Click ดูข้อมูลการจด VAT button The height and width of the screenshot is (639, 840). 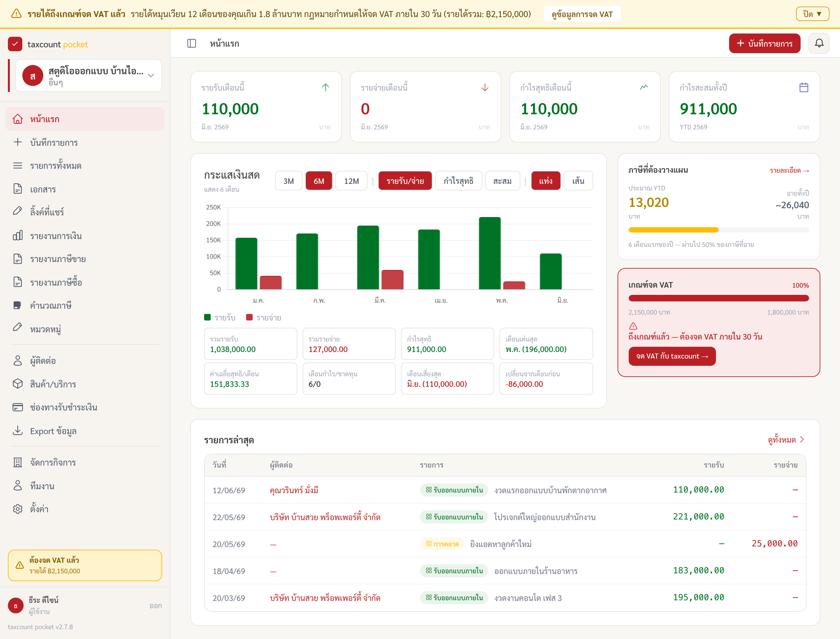pyautogui.click(x=582, y=14)
